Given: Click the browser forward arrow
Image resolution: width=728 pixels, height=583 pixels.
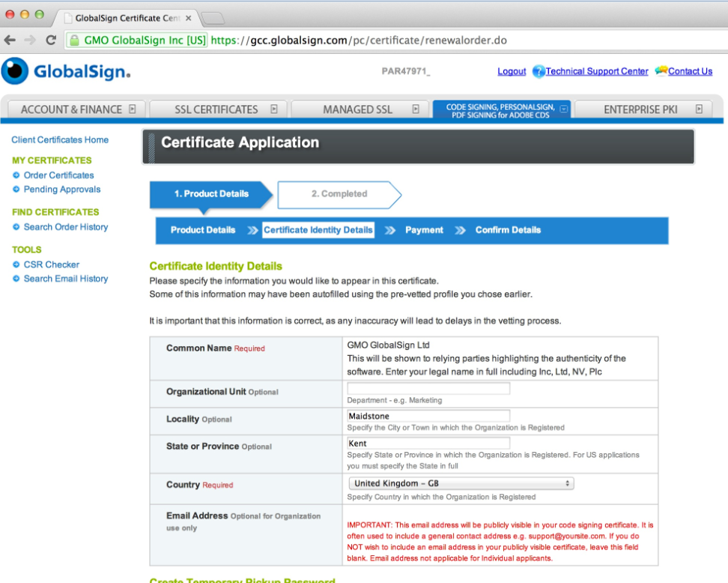Looking at the screenshot, I should (x=30, y=40).
